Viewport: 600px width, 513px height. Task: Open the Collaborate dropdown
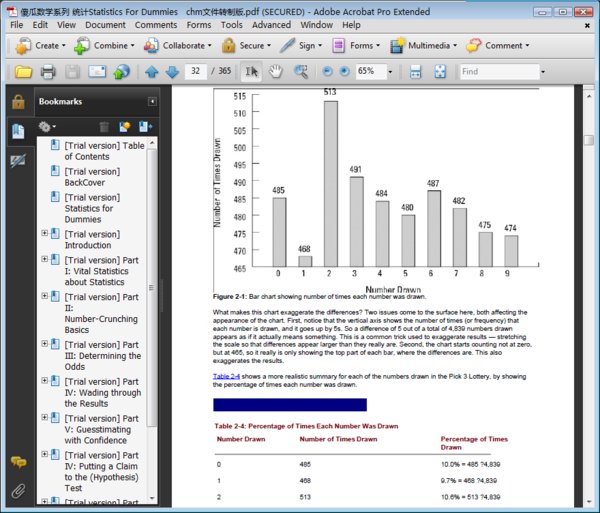click(x=177, y=46)
